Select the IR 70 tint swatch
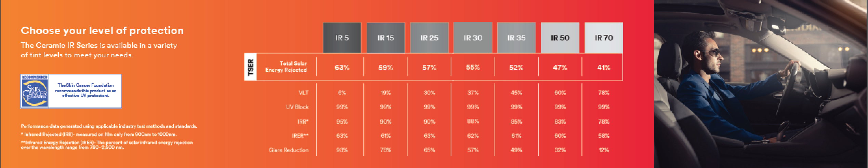This screenshot has width=868, height=168. pyautogui.click(x=604, y=38)
